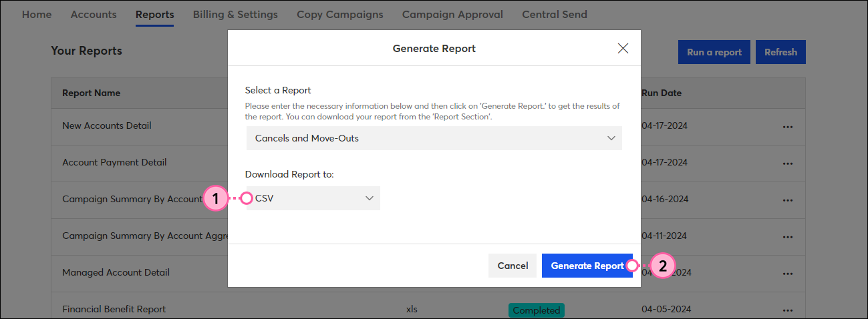This screenshot has height=319, width=868.
Task: Click the Completed status badge
Action: point(537,310)
